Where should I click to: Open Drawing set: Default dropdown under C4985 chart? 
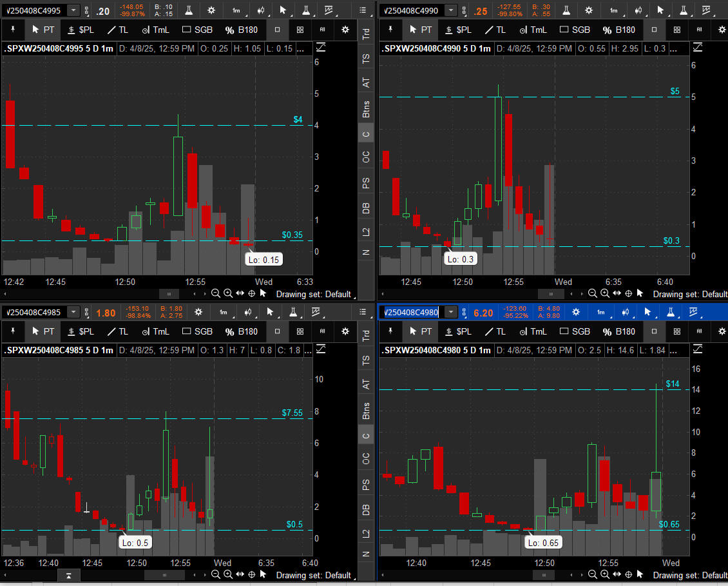tap(315, 575)
